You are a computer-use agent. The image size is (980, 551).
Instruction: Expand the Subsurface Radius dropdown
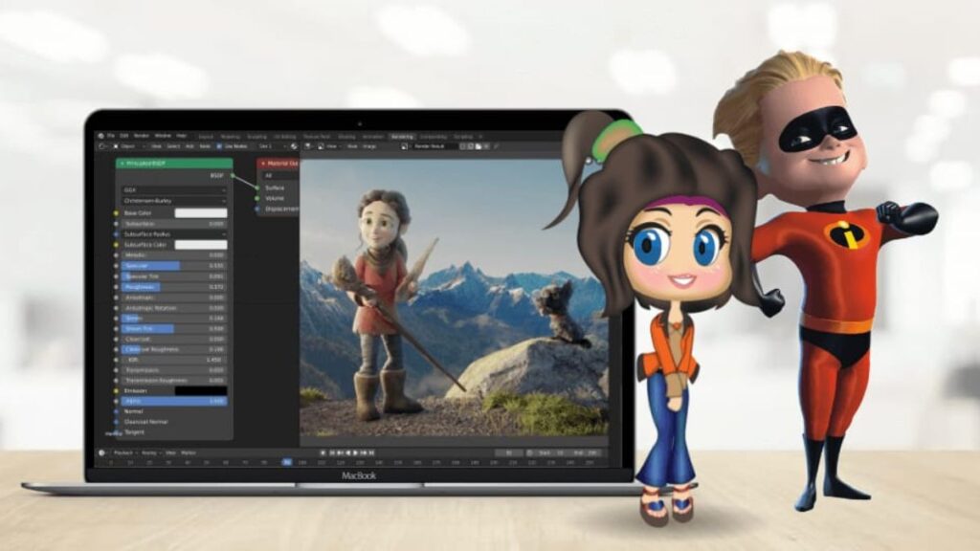pyautogui.click(x=174, y=233)
